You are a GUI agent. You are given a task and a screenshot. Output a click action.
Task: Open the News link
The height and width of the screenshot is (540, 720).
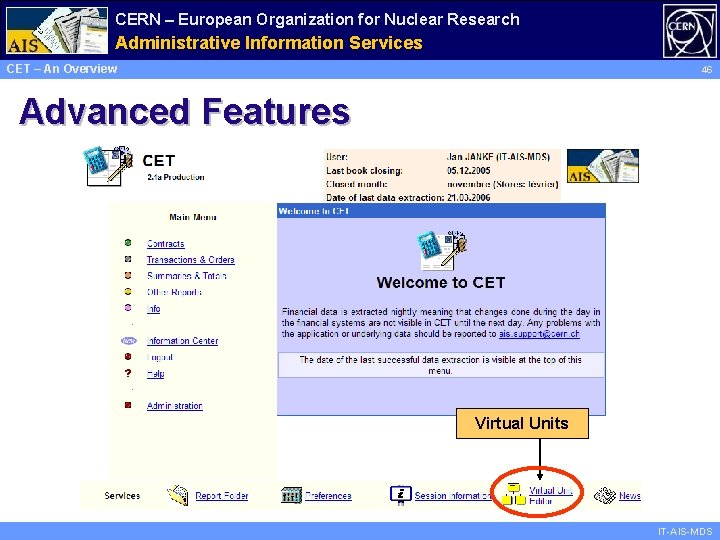point(630,496)
